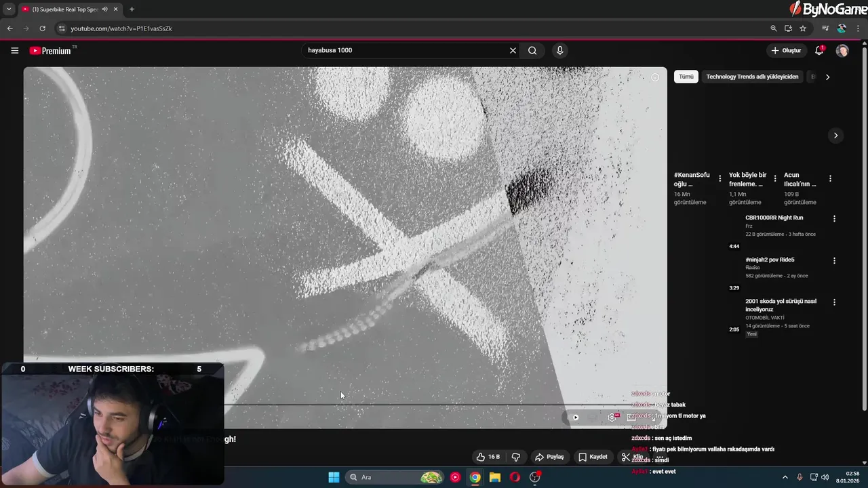This screenshot has width=868, height=488.
Task: Close the Superbike video tab
Action: (116, 9)
